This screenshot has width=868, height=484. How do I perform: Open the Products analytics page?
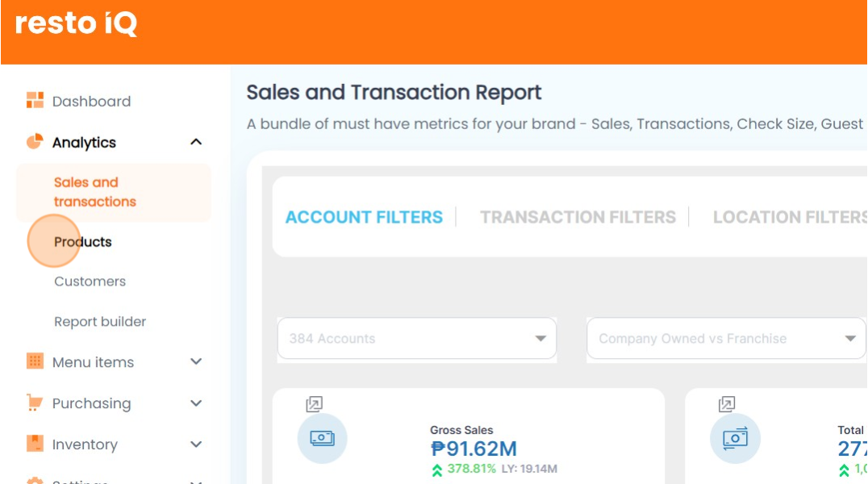point(83,242)
